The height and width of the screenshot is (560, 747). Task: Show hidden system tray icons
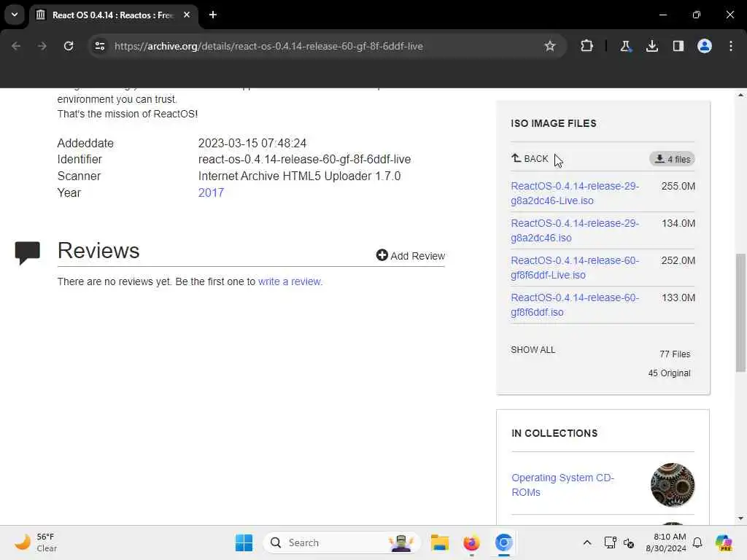587,542
